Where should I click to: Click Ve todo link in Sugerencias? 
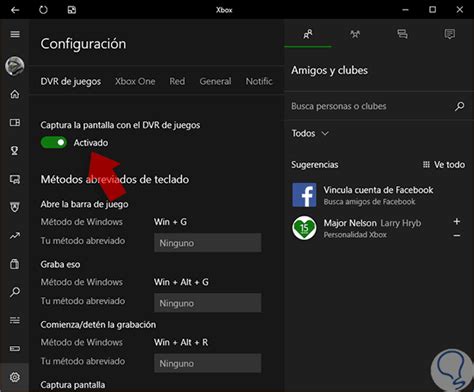pyautogui.click(x=444, y=165)
